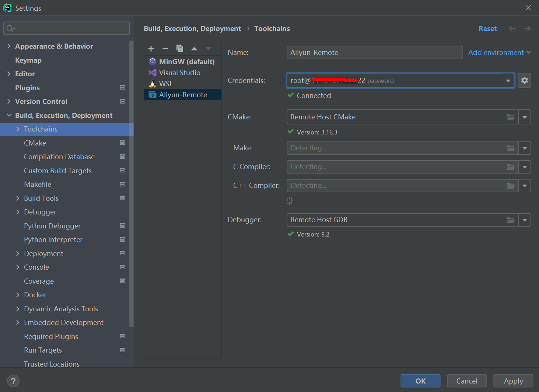Click Cancel button

[x=467, y=381]
